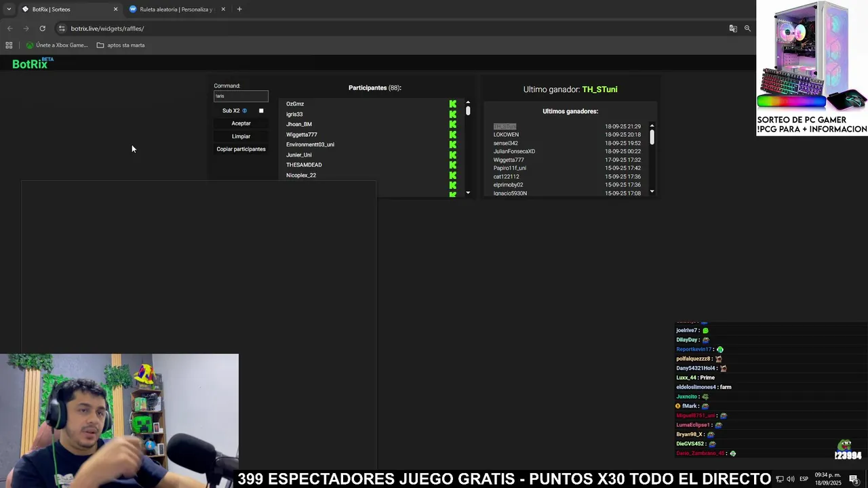Click the 18-09-25 21:29 timestamp

pyautogui.click(x=623, y=127)
